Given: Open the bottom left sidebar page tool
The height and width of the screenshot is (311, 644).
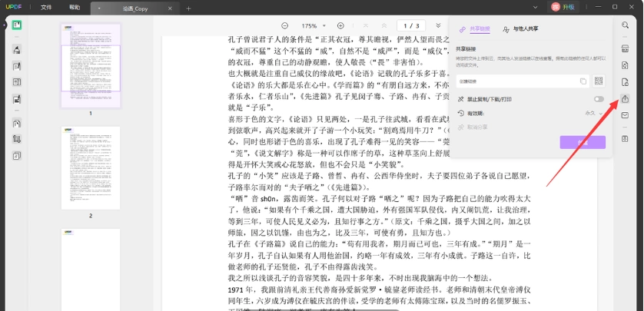Looking at the screenshot, I should [x=17, y=155].
